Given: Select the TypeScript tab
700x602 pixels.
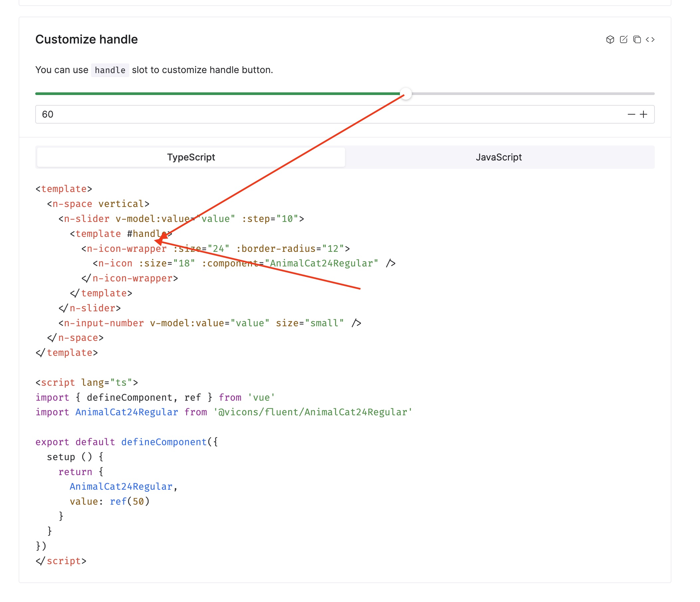Looking at the screenshot, I should (191, 157).
